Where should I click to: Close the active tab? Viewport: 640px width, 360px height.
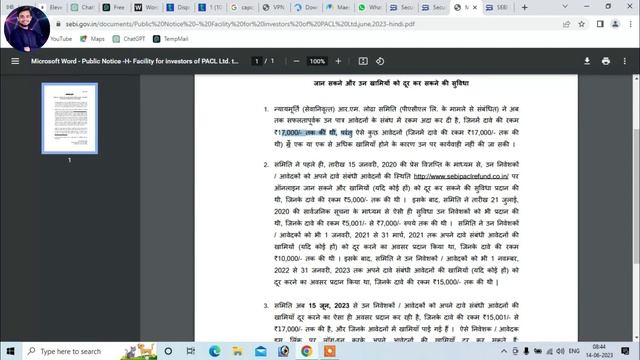(x=475, y=7)
